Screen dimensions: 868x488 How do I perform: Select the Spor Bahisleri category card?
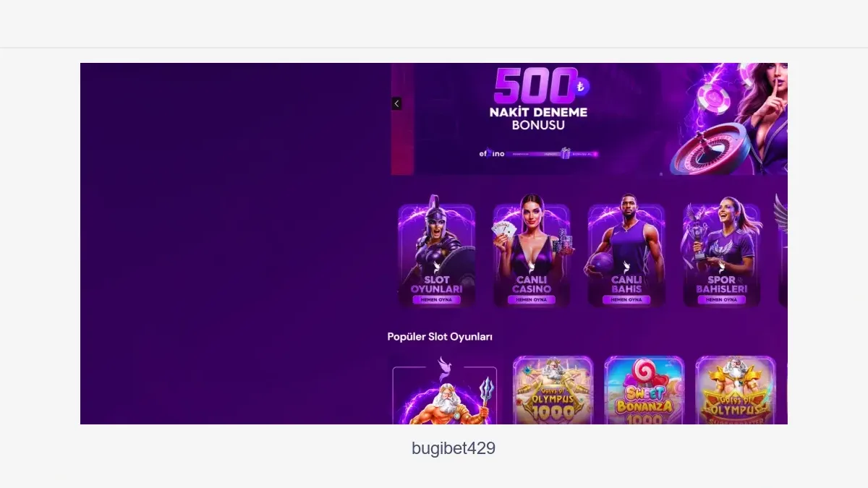721,251
